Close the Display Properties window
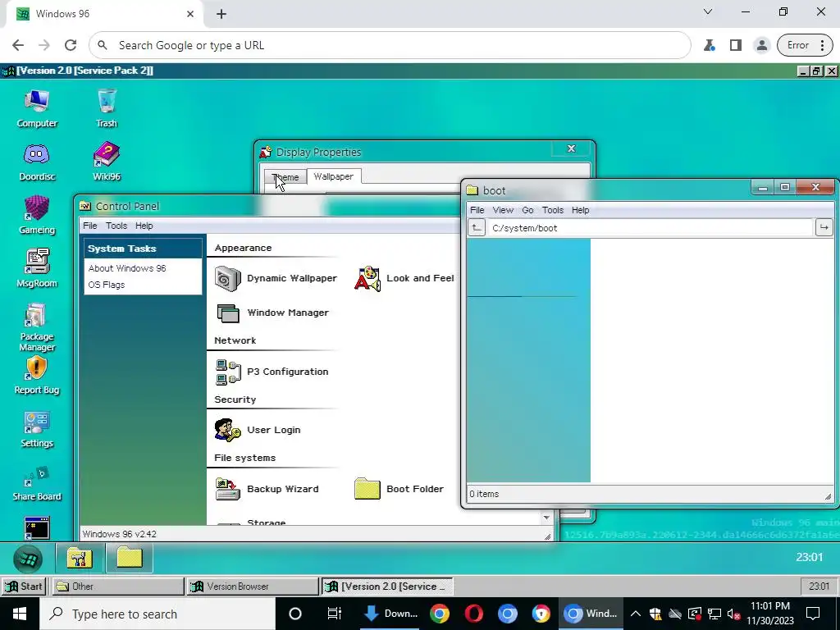The height and width of the screenshot is (630, 840). [x=571, y=149]
